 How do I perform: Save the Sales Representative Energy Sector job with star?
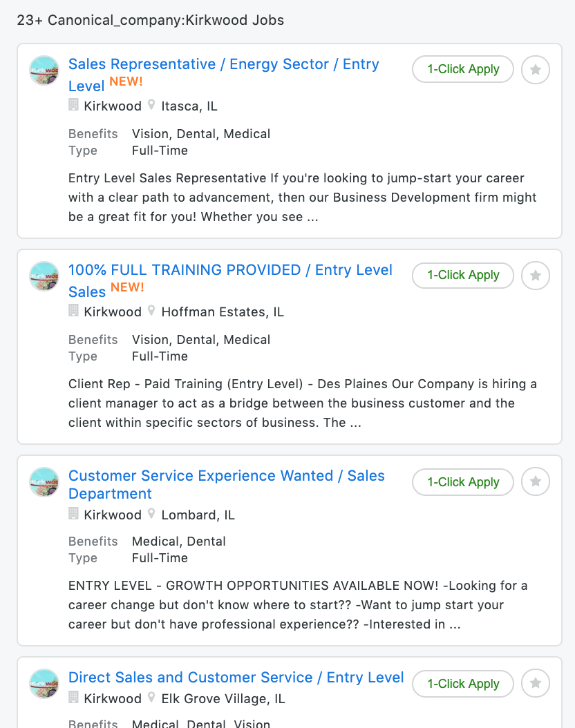[536, 70]
